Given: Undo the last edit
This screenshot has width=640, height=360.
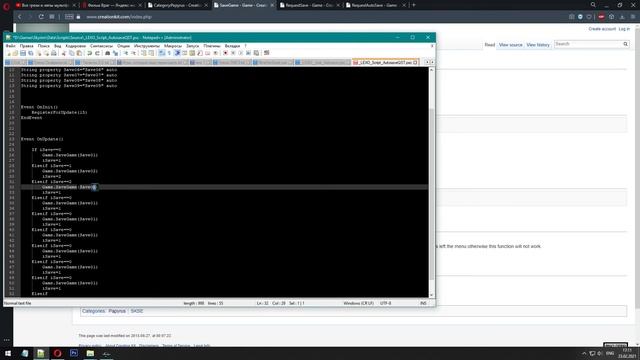Looking at the screenshot, I should [x=89, y=53].
